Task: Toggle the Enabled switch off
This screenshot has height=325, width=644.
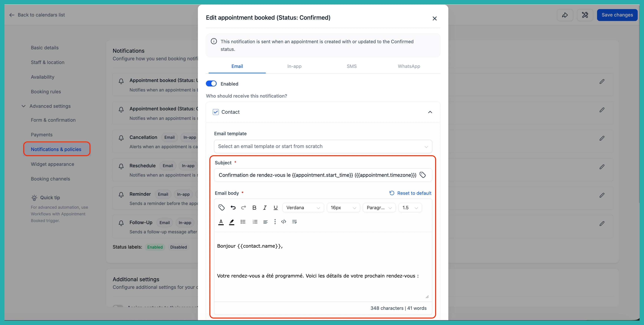Action: pyautogui.click(x=211, y=83)
